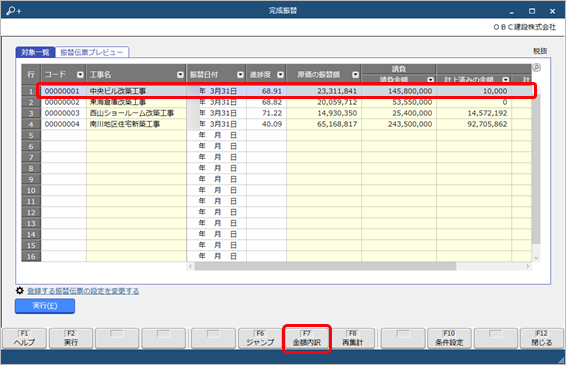Viewport: 566px width, 365px height.
Task: Select the 中央ビル改築工事 project name cell
Action: [136, 91]
